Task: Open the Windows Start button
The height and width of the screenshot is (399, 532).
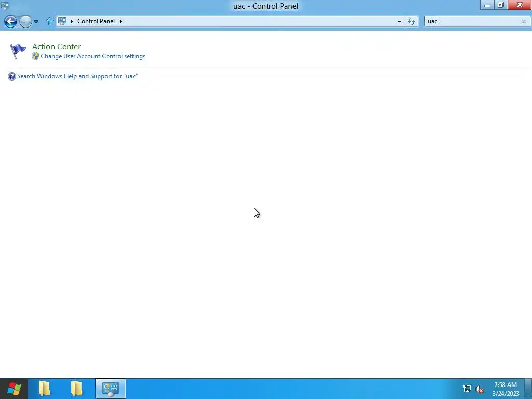Action: coord(14,389)
